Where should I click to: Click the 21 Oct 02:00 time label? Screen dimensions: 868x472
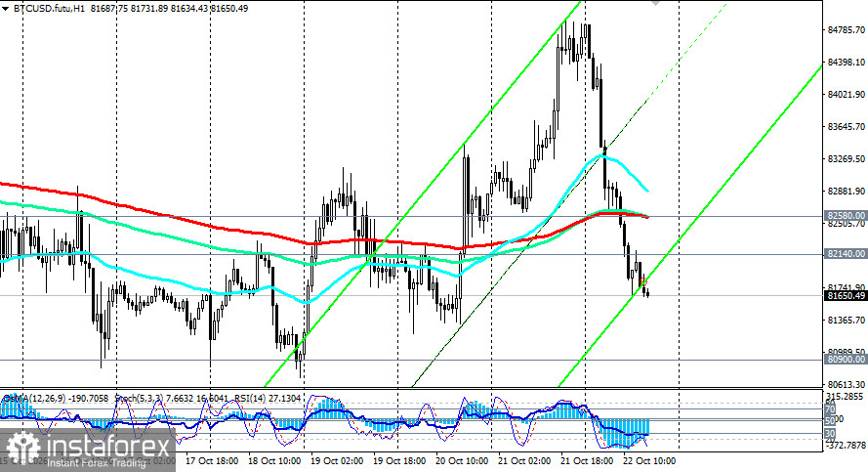coord(524,461)
